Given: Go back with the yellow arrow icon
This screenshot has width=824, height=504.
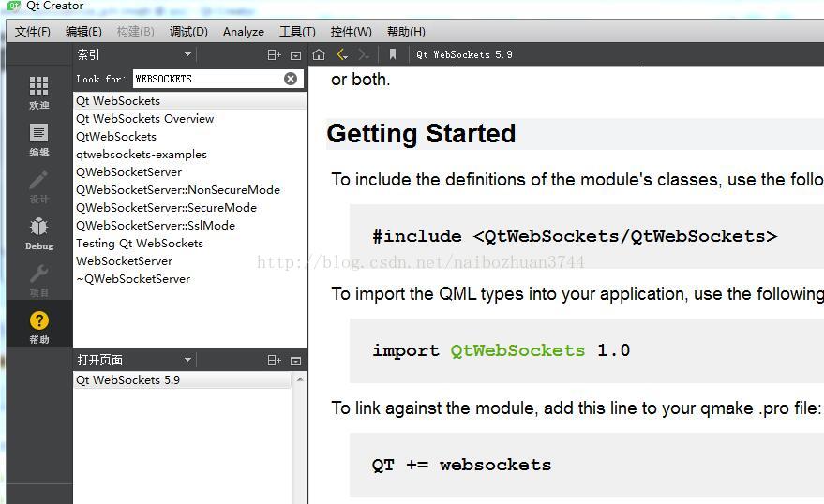Looking at the screenshot, I should coord(343,54).
